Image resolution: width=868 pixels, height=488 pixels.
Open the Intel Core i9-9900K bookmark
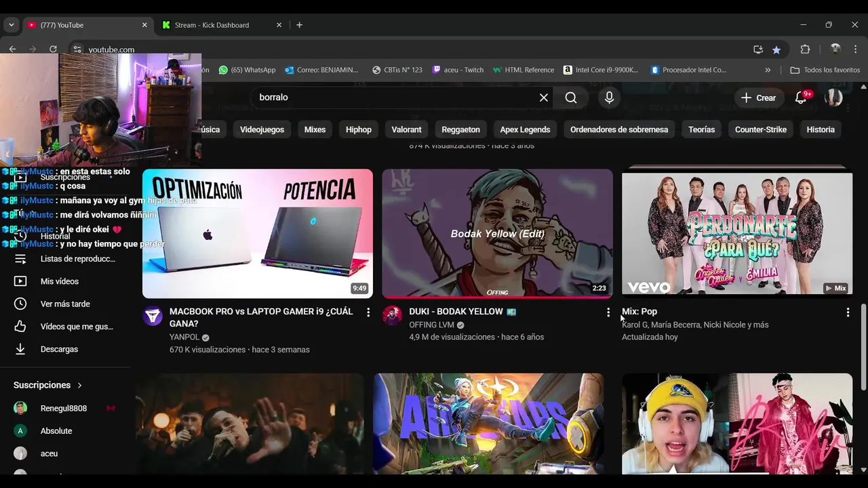[601, 70]
